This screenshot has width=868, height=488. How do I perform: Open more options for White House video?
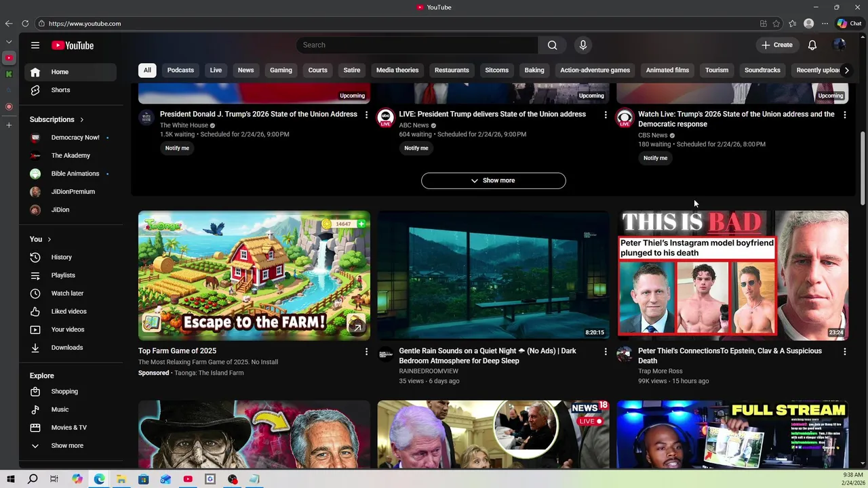[x=366, y=115]
